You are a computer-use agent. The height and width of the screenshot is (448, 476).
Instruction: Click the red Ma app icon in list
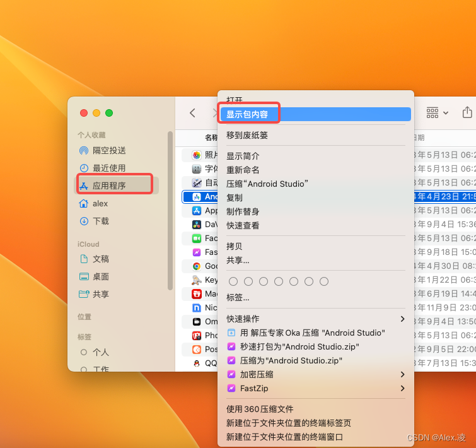[197, 294]
